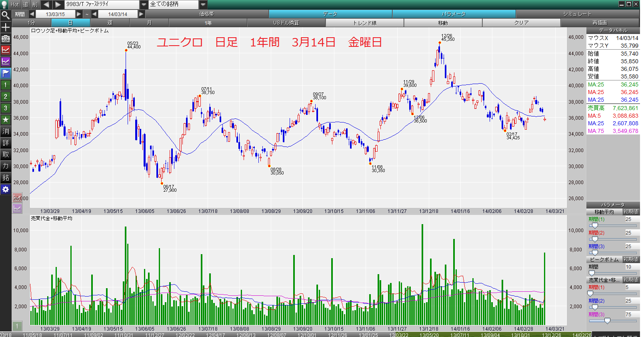Click the 詳 details sidebar button
The height and width of the screenshot is (337, 644).
[x=6, y=143]
